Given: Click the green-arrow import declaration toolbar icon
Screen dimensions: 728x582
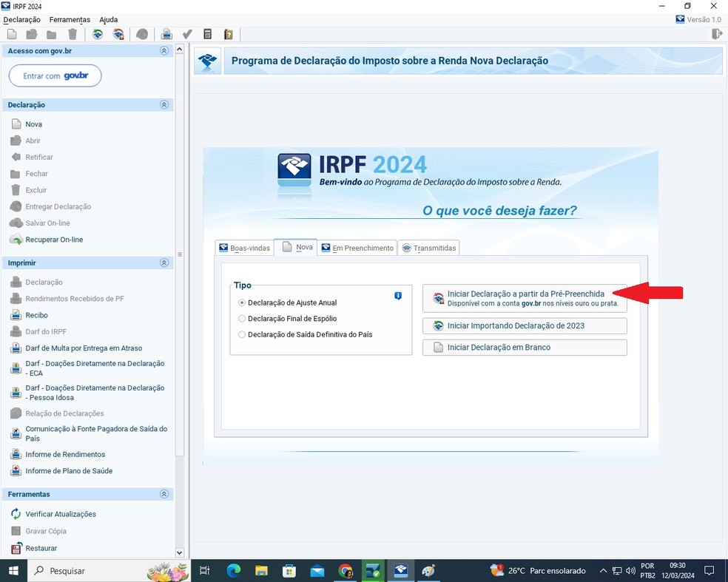Looking at the screenshot, I should [x=98, y=34].
